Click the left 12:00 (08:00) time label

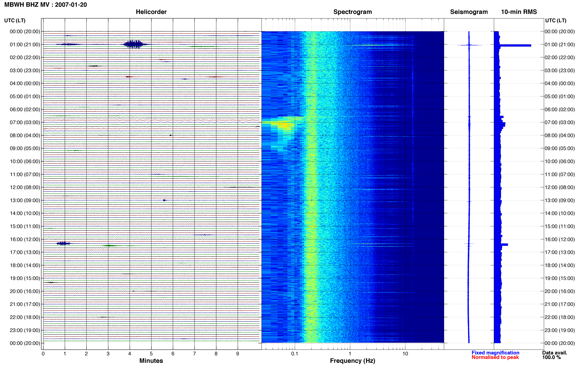[25, 187]
